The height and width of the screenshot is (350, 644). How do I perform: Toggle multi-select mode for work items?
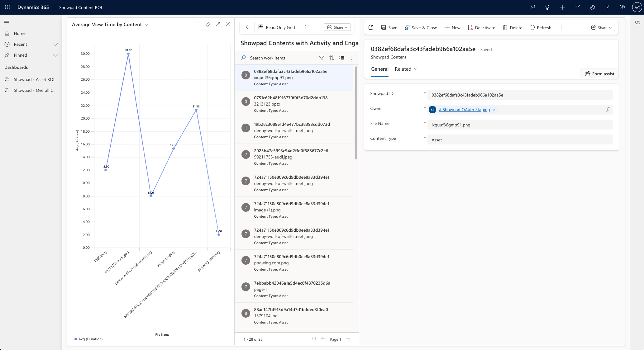pyautogui.click(x=342, y=58)
